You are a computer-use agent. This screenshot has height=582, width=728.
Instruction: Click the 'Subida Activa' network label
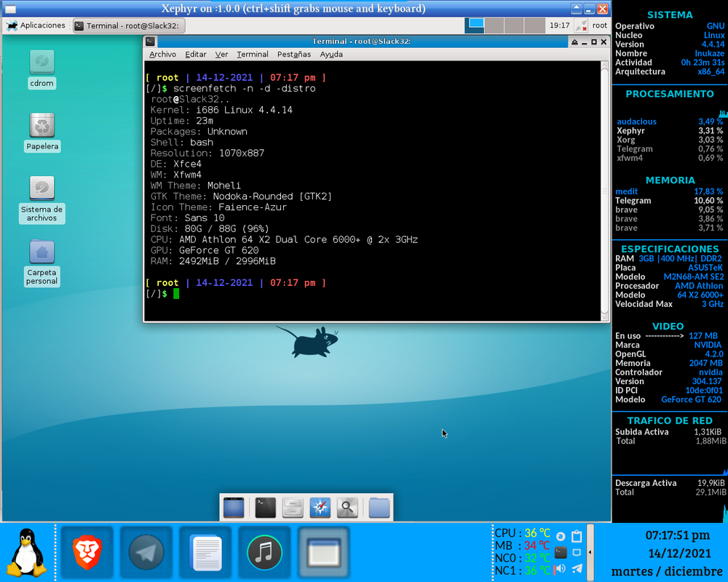coord(641,432)
